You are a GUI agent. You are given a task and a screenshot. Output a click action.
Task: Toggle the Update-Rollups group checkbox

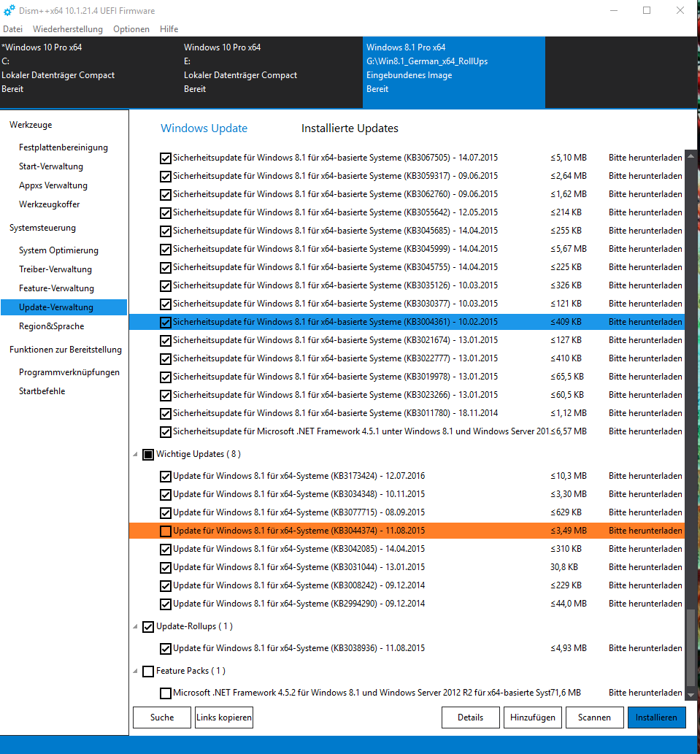coord(148,626)
